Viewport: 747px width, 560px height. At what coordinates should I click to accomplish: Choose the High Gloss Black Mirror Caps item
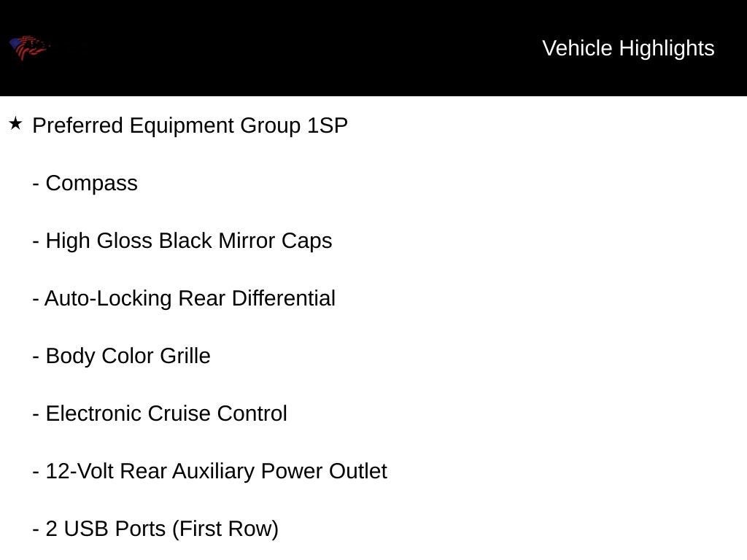tap(188, 241)
